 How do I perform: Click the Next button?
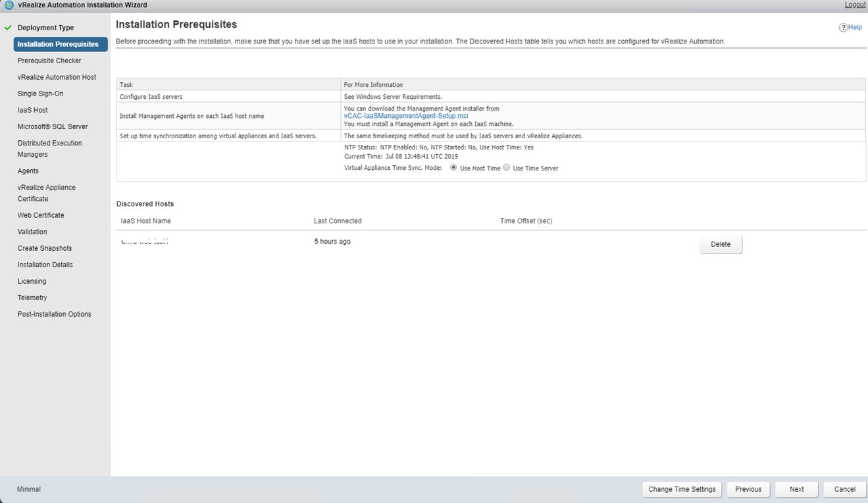(x=797, y=489)
